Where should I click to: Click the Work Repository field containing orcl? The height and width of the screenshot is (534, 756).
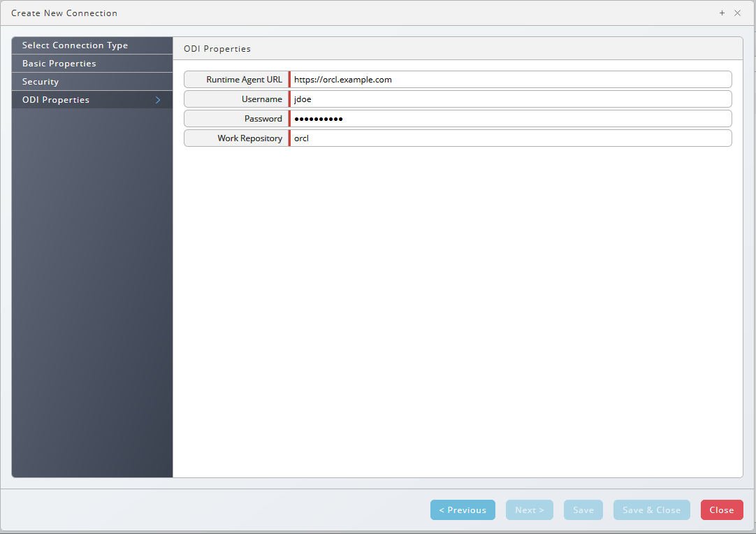[511, 138]
